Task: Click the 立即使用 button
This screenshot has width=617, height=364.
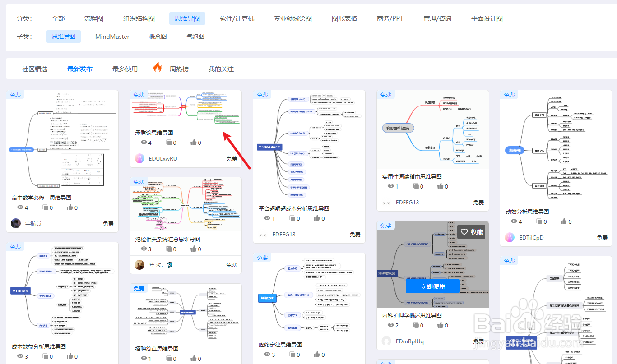Action: 432,286
